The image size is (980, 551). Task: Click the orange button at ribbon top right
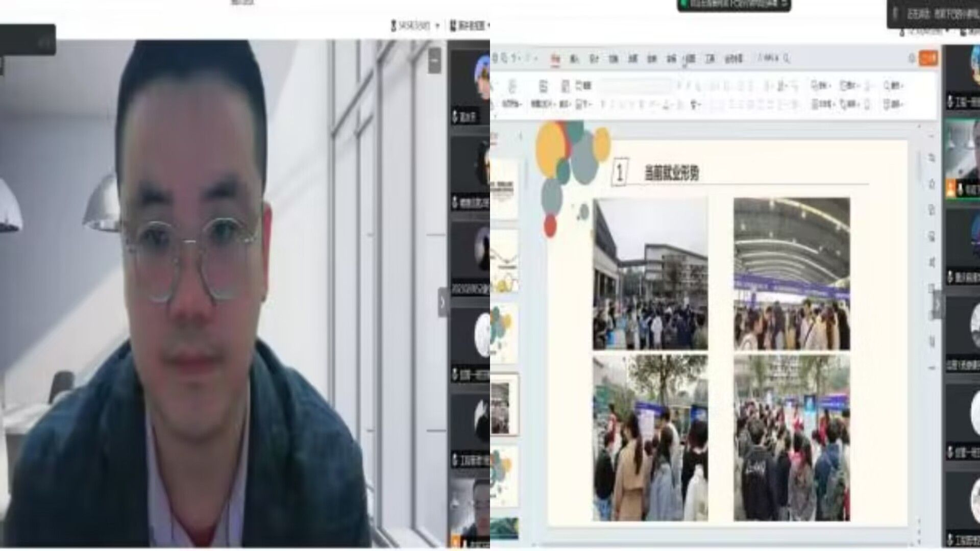point(928,59)
